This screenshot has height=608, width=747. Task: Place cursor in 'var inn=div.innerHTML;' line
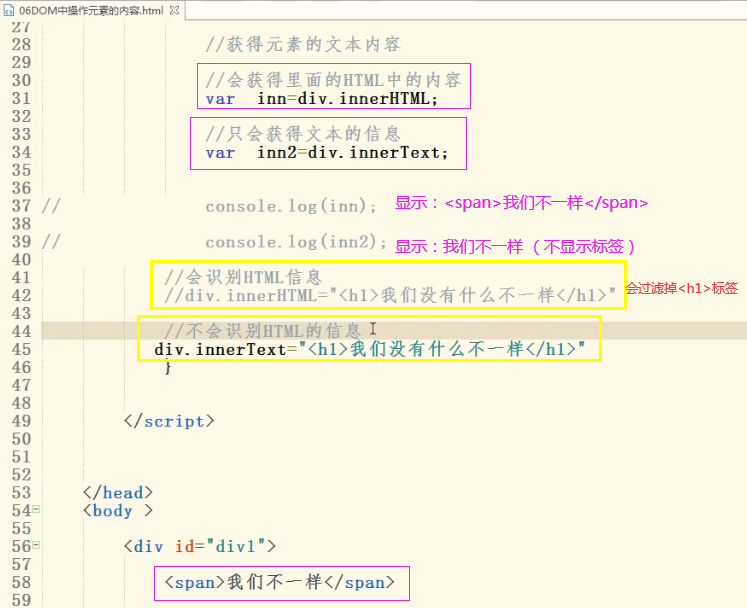point(322,99)
